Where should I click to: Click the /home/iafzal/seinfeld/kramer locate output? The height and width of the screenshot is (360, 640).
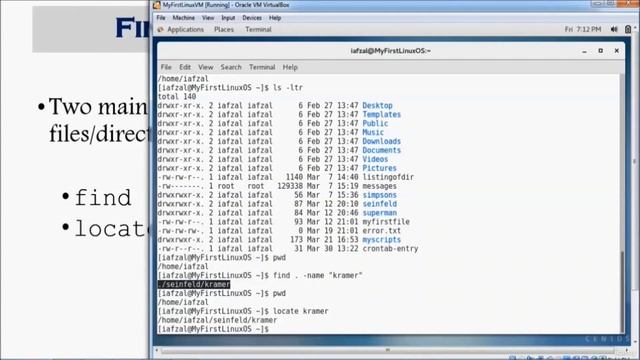pyautogui.click(x=217, y=320)
